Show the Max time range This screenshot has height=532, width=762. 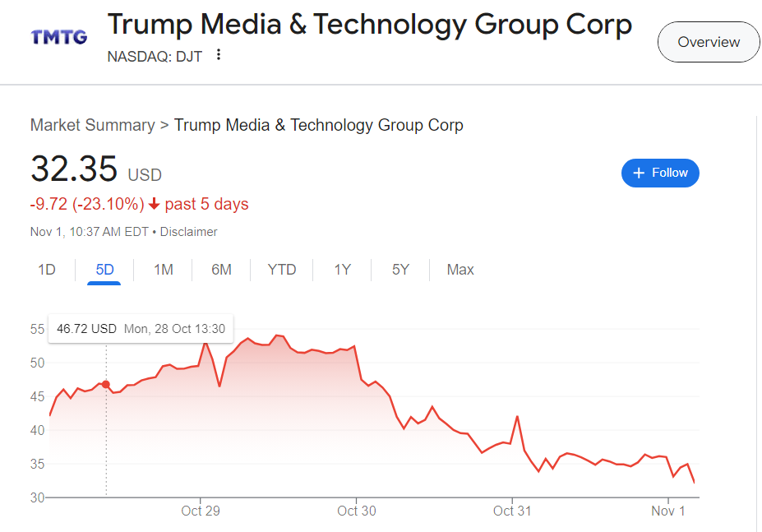[460, 270]
